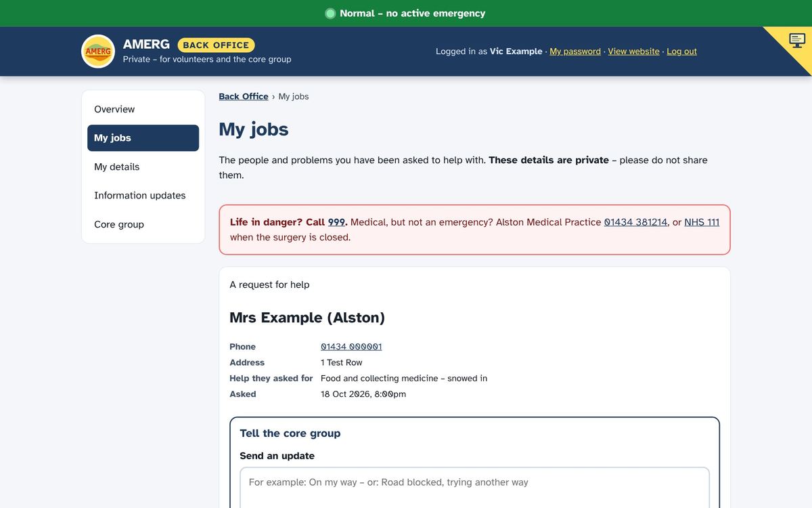Click the Send an update label
Viewport: 812px width, 508px height.
click(x=277, y=456)
